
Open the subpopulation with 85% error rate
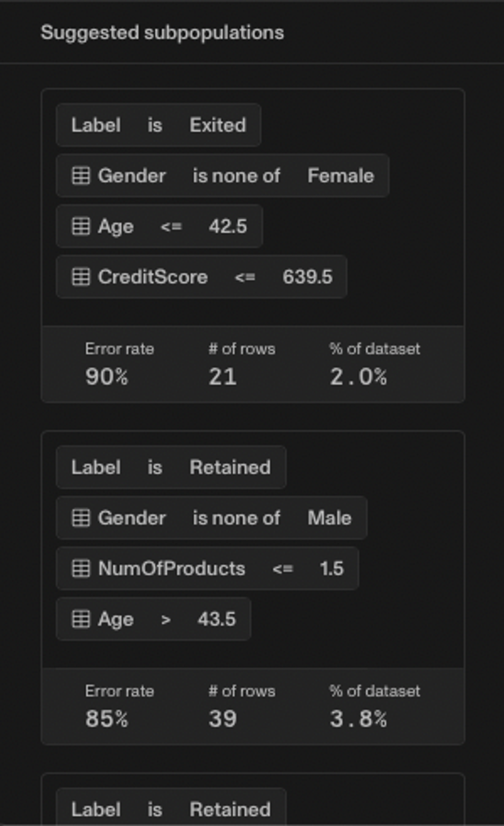[253, 588]
